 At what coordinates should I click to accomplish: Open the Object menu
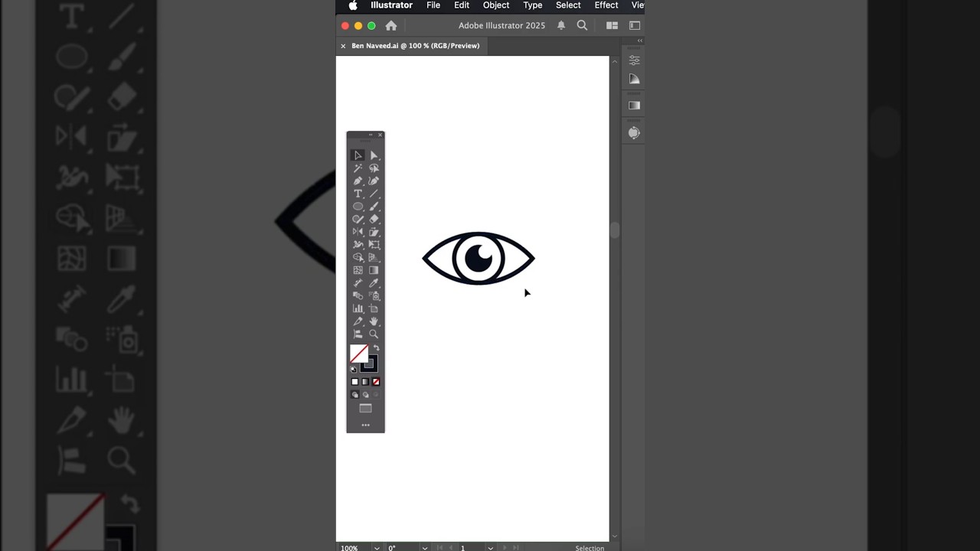[x=496, y=5]
